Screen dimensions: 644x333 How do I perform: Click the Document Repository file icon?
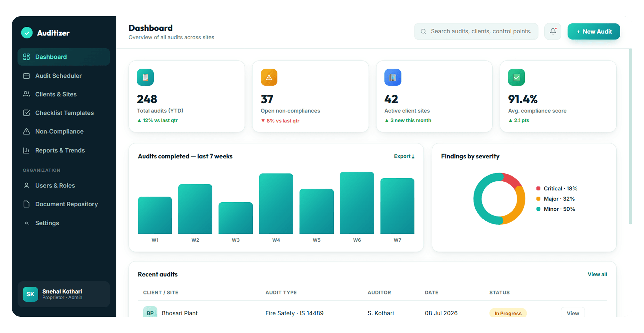(26, 204)
